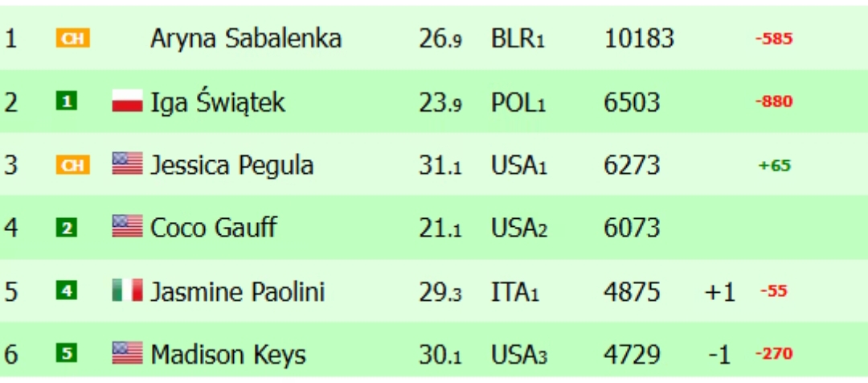868x383 pixels.
Task: Click the USA flag next to Jessica Pegula
Action: (x=127, y=165)
